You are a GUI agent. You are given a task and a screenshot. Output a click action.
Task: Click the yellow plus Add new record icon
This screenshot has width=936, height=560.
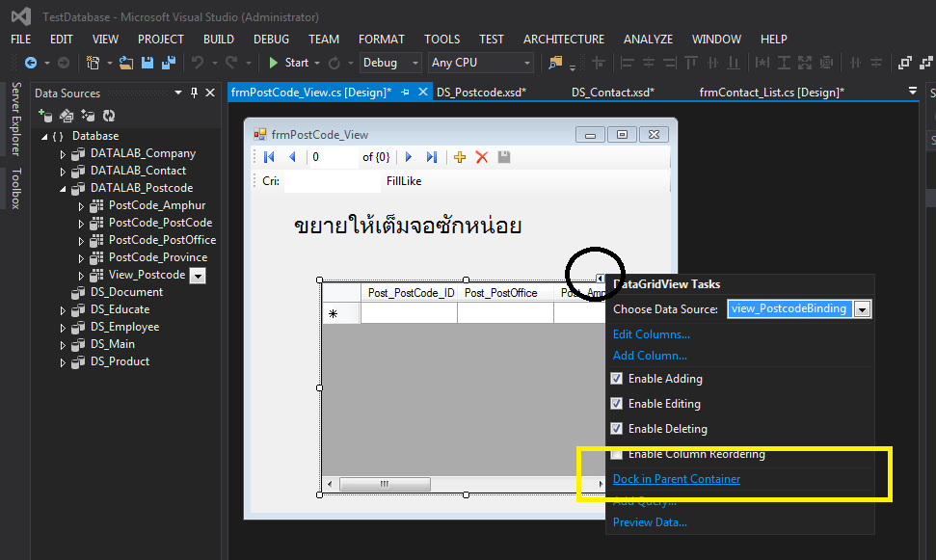(x=460, y=157)
